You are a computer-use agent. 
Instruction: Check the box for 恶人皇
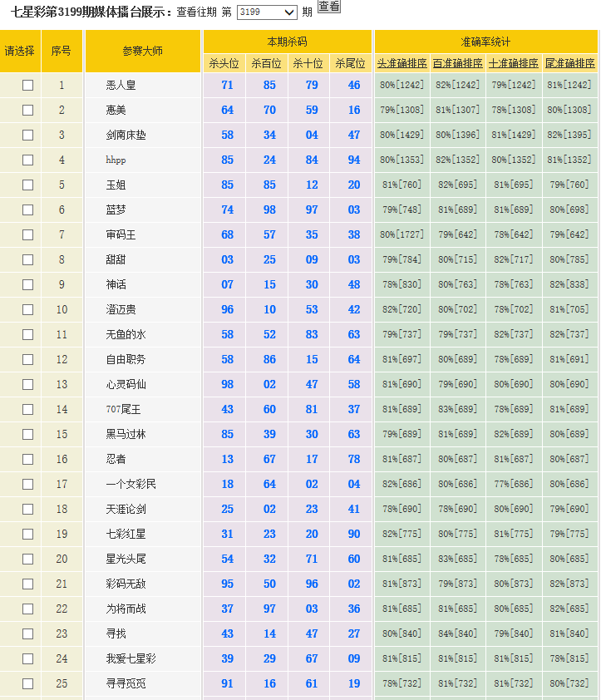pyautogui.click(x=28, y=85)
